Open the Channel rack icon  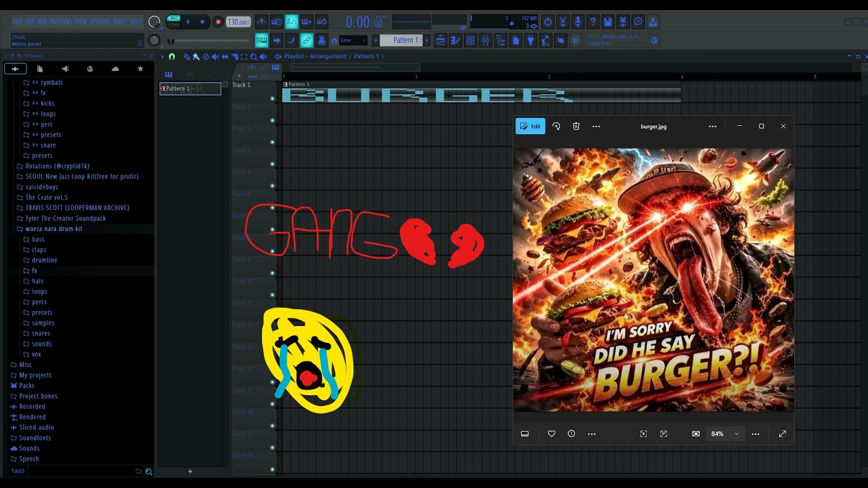tap(471, 41)
